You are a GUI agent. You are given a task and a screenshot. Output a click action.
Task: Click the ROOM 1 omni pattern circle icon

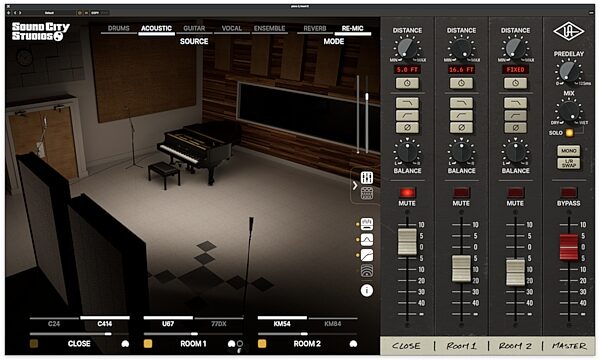(240, 344)
